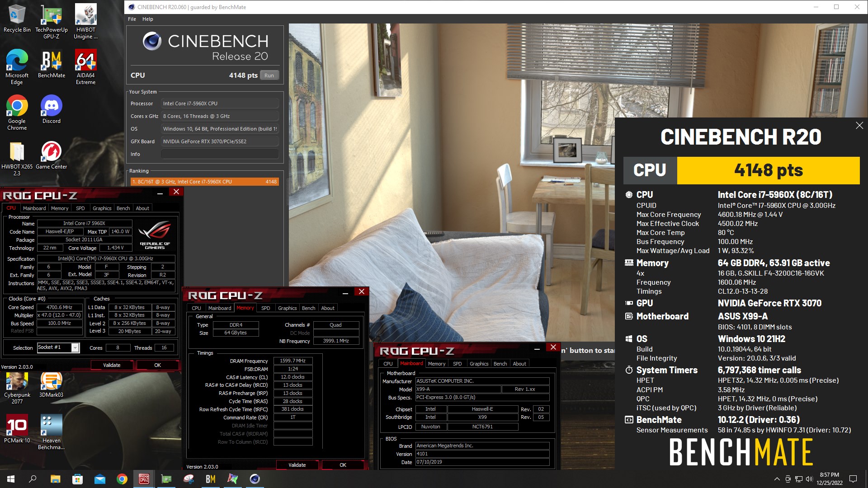Click Run button for CPU test
This screenshot has width=868, height=488.
pos(269,75)
